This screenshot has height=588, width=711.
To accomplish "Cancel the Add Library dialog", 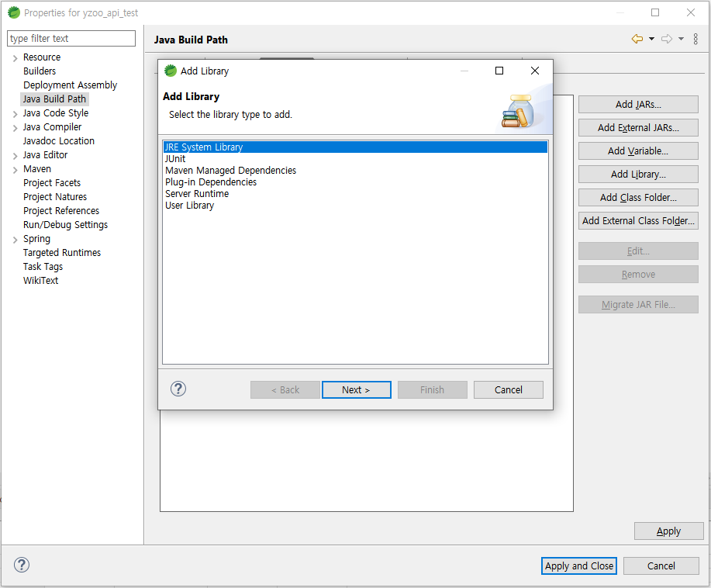I will (509, 389).
